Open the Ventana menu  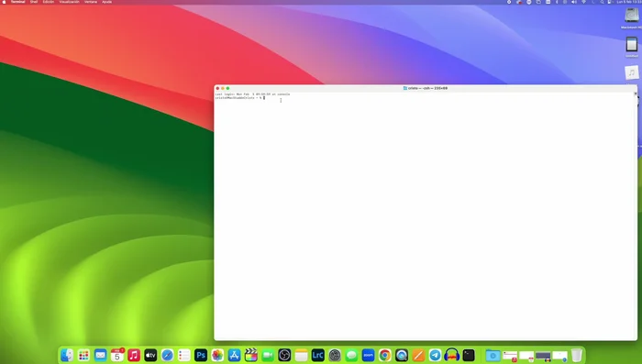91,2
